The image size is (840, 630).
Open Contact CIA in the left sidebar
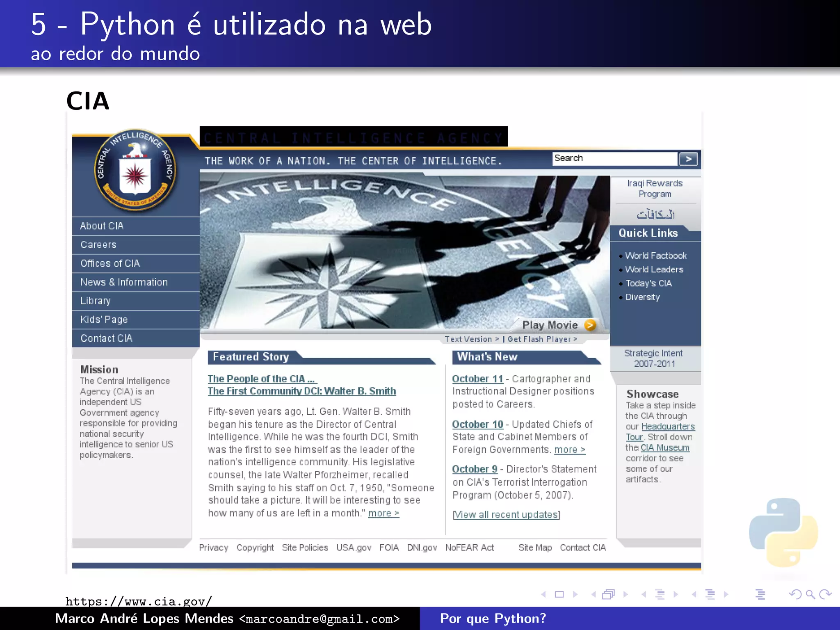coord(136,338)
